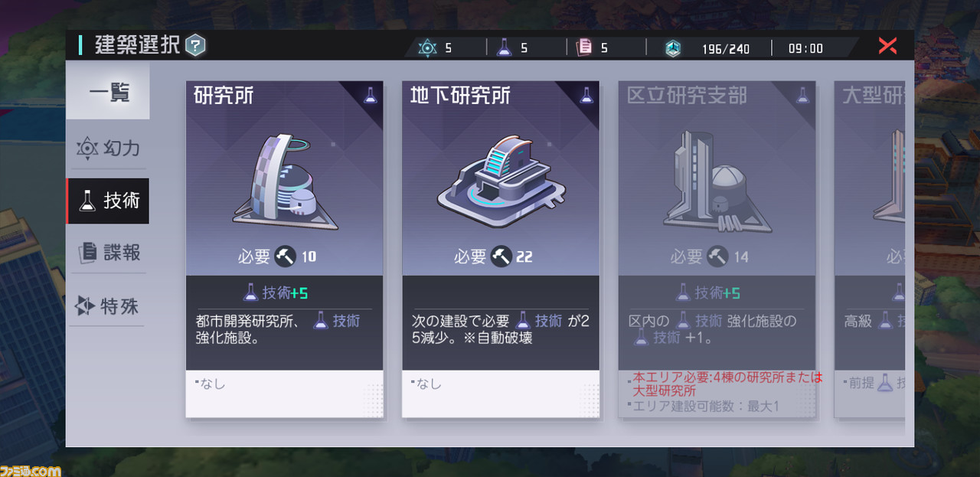The image size is (980, 477).
Task: Open the help question mark icon beside 建築選択
Action: coord(195,45)
